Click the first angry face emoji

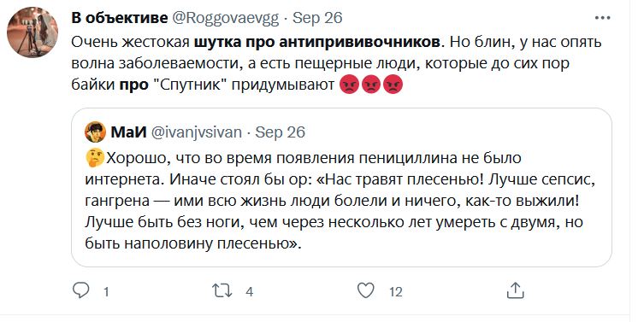tap(350, 85)
